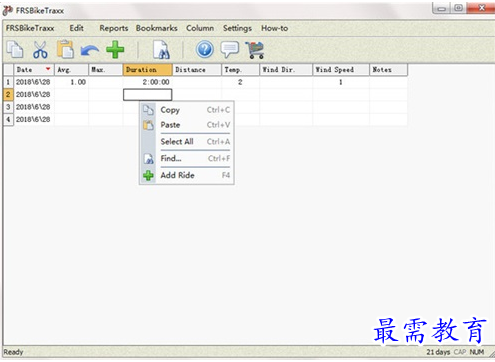Click the date cell in row 3

[x=34, y=107]
